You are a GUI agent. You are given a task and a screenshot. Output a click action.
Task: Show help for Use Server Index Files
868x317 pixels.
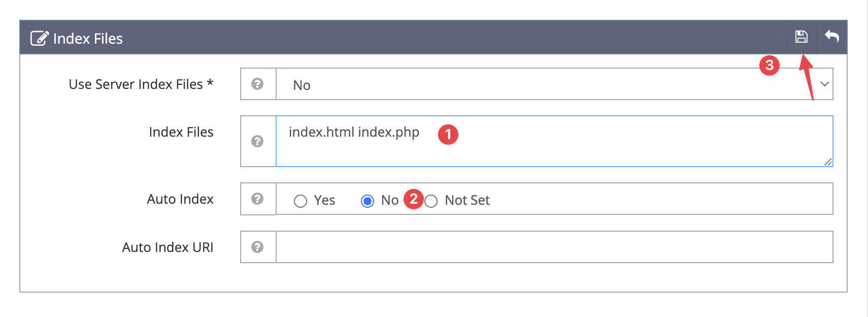click(257, 84)
